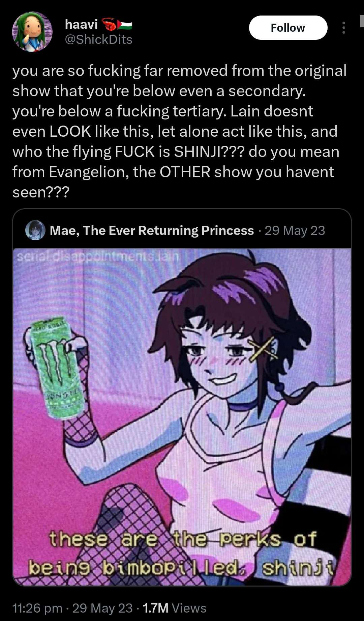The width and height of the screenshot is (364, 621).
Task: Click the 29 May 23 date in footer
Action: pos(102,608)
